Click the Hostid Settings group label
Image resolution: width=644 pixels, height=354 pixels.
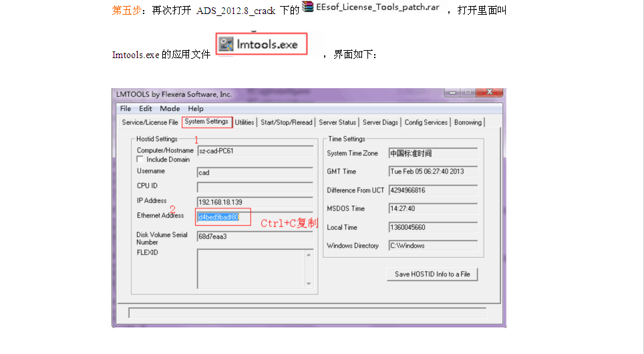(157, 139)
